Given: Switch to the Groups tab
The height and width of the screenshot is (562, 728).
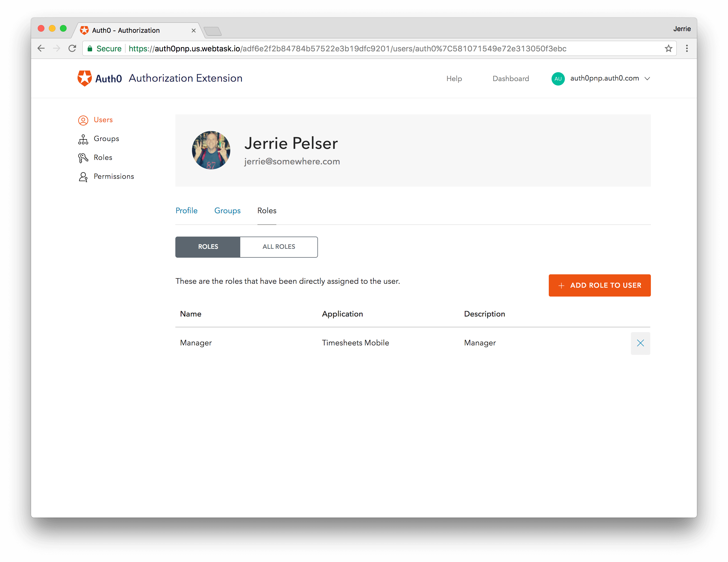Looking at the screenshot, I should [x=228, y=210].
